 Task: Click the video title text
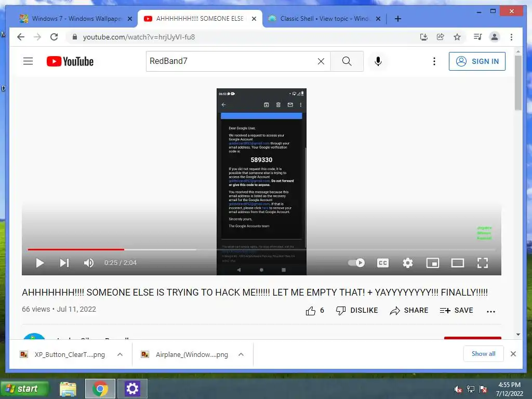(255, 292)
